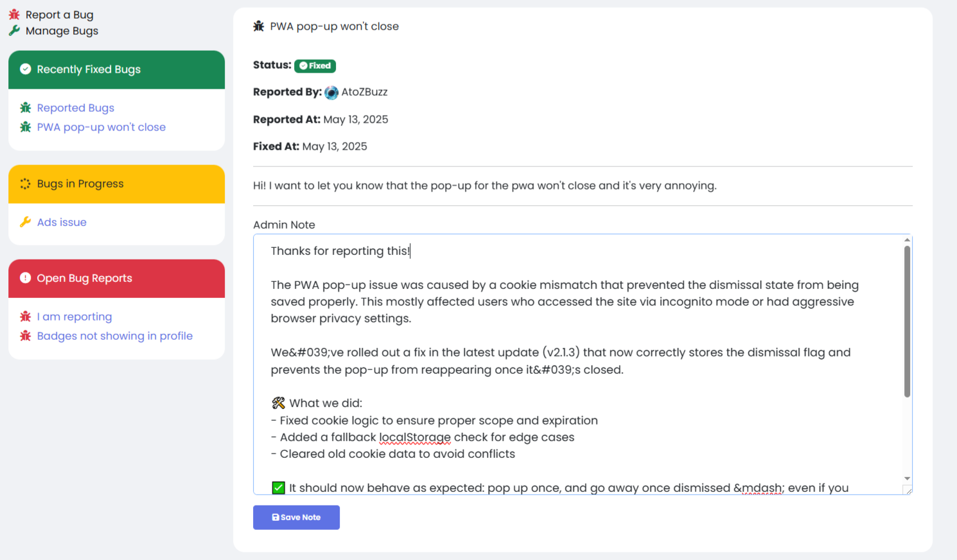Screen dimensions: 957x560
Task: Open the Reported Bugs fixed entry
Action: [x=76, y=108]
